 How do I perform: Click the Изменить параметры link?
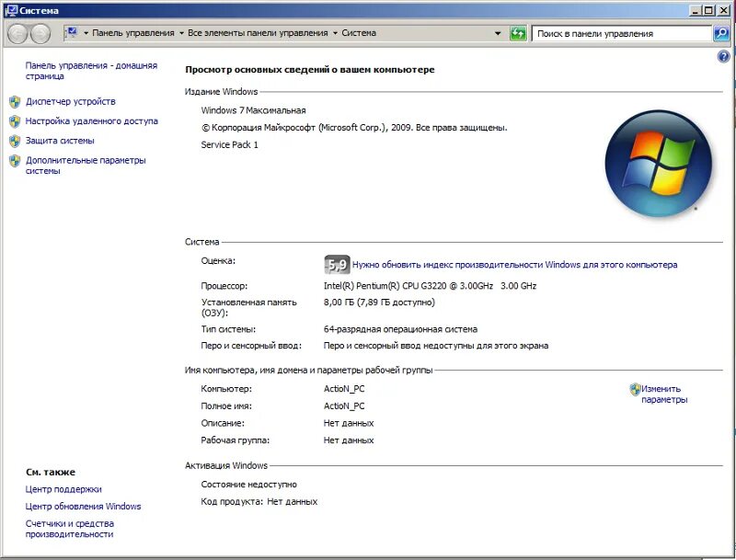664,394
